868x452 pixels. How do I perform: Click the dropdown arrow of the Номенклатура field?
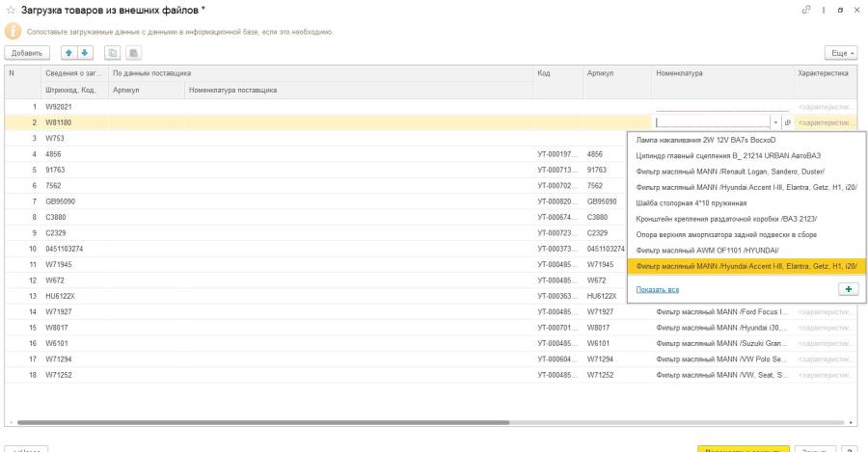click(x=776, y=122)
